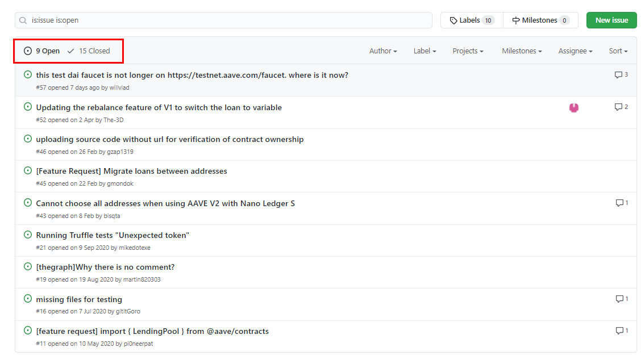
Task: Expand the Author filter dropdown
Action: (x=383, y=51)
